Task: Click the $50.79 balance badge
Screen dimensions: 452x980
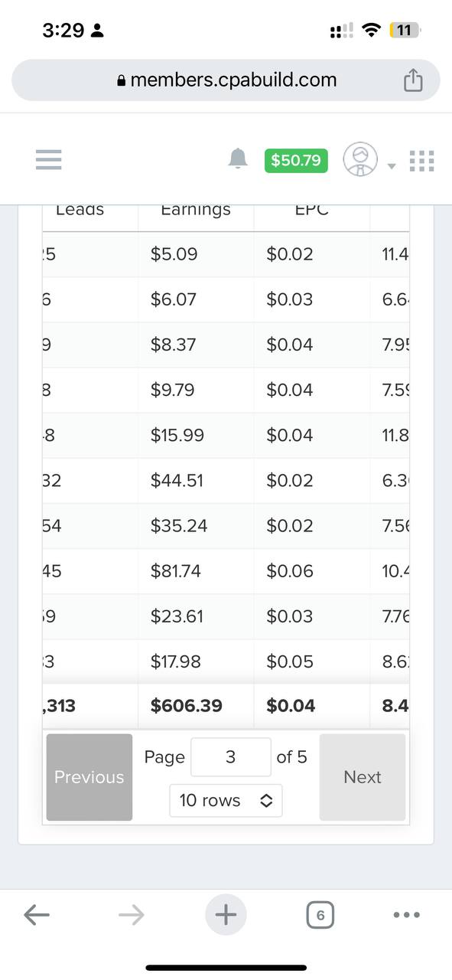Action: pyautogui.click(x=296, y=160)
